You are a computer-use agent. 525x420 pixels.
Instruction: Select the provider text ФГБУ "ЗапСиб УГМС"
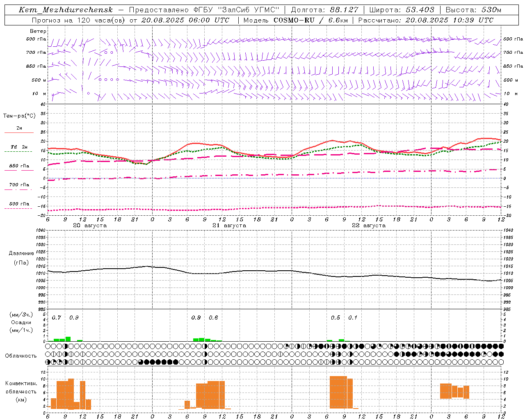coord(236,10)
